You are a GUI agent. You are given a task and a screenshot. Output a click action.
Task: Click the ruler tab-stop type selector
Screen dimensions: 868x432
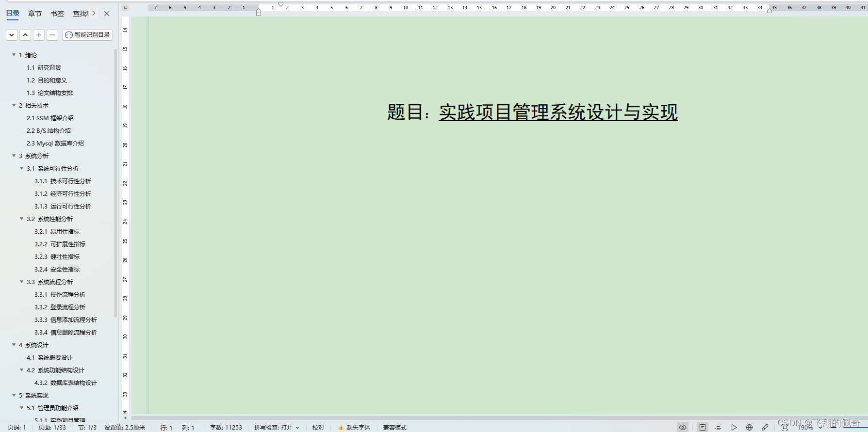[x=126, y=8]
